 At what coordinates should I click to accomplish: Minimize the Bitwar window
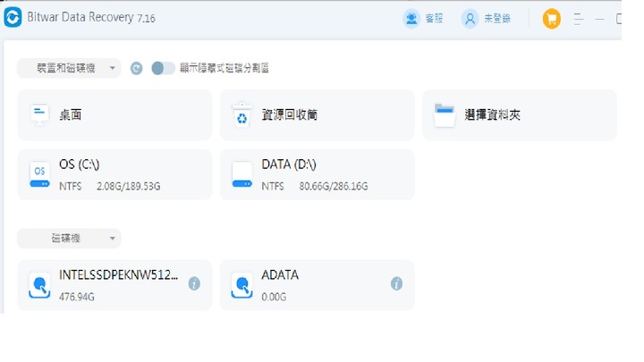click(x=599, y=19)
